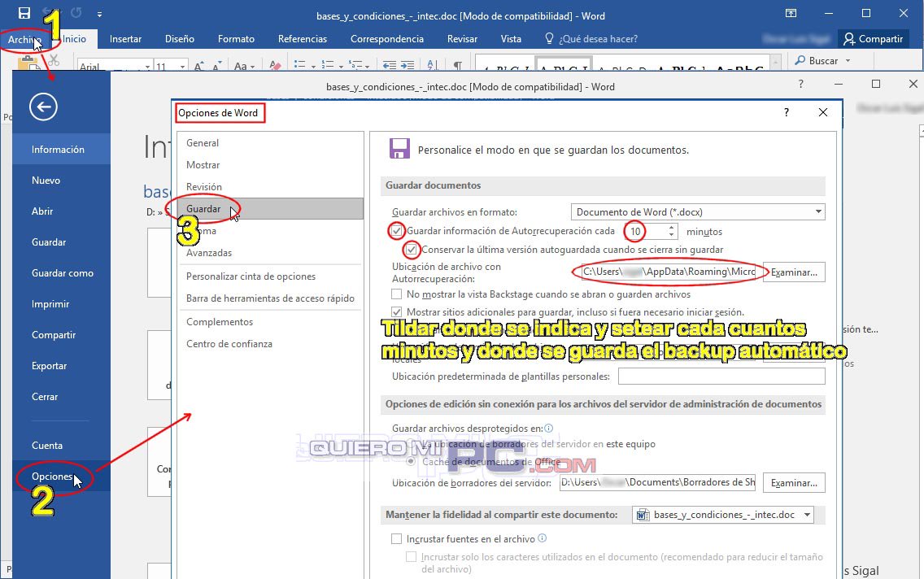Screen dimensions: 924x579
Task: Decrease Autorrecuperación minutes with down arrow
Action: pyautogui.click(x=671, y=235)
